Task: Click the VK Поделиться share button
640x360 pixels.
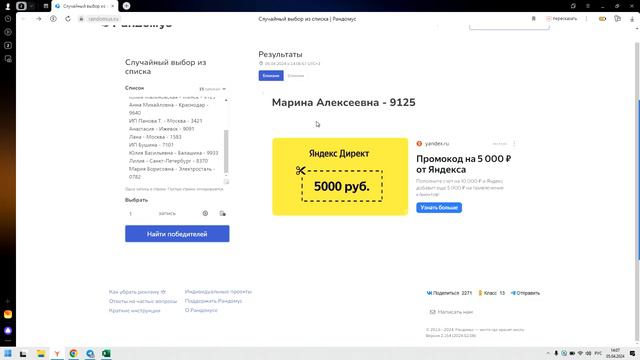Action: click(449, 293)
